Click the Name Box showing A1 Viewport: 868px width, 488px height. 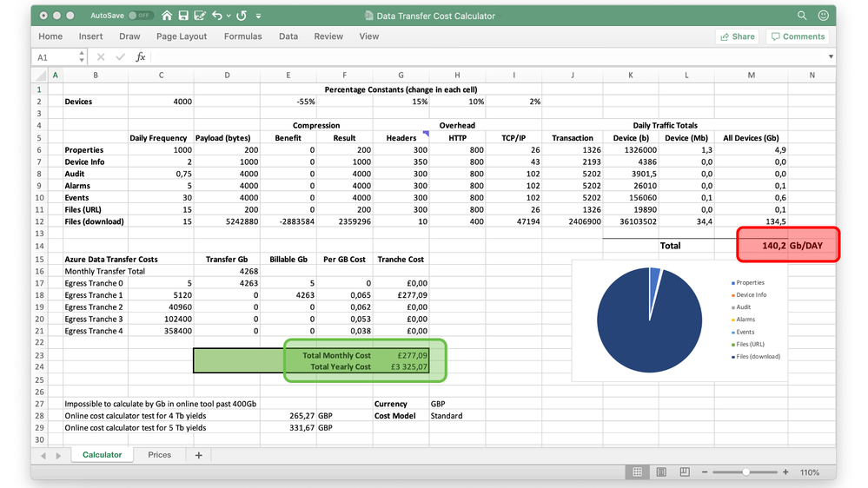[54, 57]
